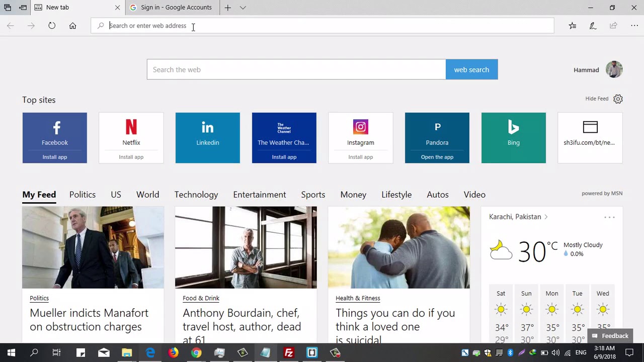
Task: Select the Sports feed tab
Action: point(313,195)
